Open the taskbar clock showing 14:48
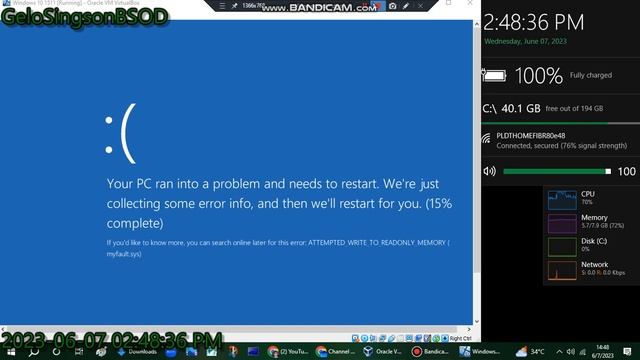 [602, 351]
